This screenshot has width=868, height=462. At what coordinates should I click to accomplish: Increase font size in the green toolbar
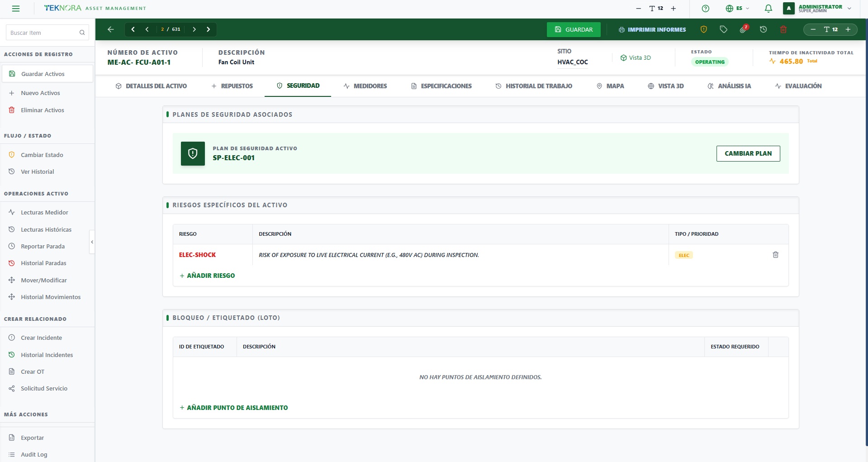[x=848, y=29]
